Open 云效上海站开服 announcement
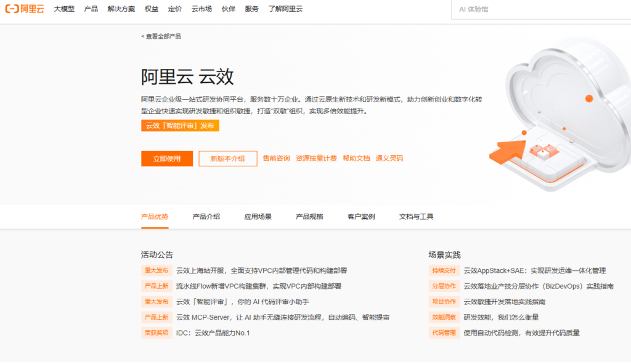 [261, 270]
